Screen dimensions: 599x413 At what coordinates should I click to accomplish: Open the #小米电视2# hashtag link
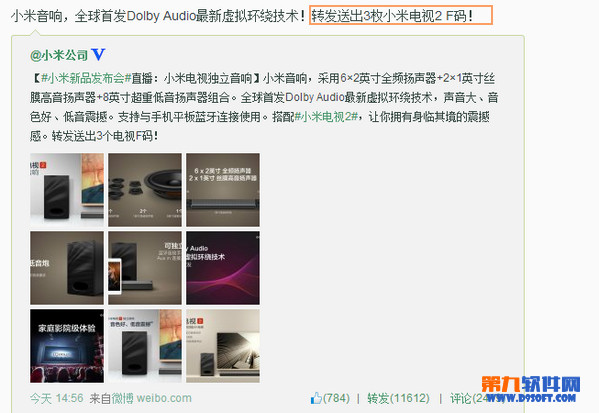coord(326,117)
